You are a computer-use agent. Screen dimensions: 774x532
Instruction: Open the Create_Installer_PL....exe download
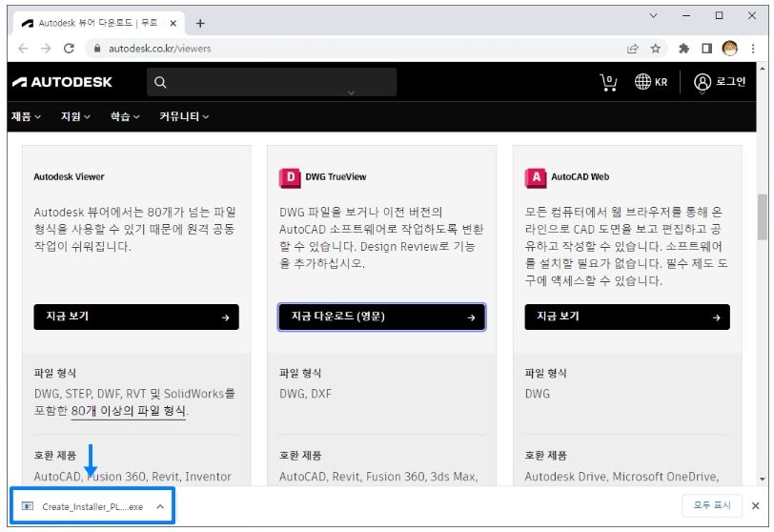click(x=92, y=506)
